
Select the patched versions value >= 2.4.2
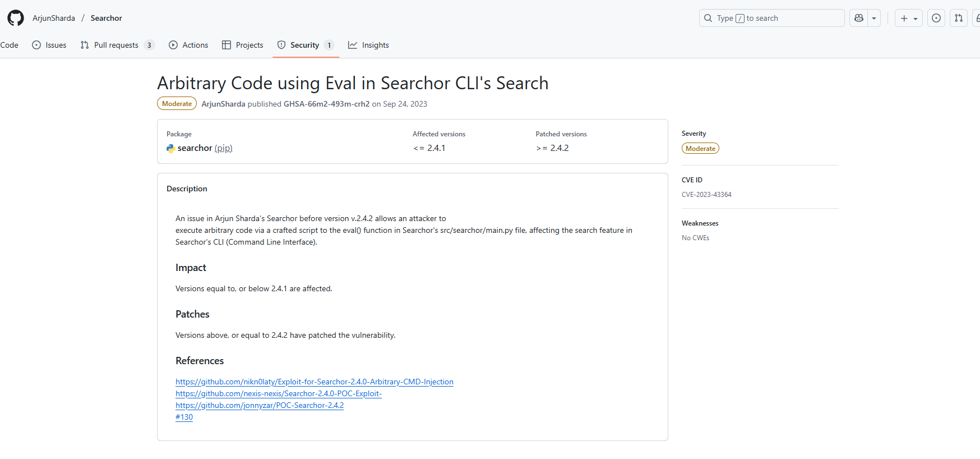(x=552, y=148)
